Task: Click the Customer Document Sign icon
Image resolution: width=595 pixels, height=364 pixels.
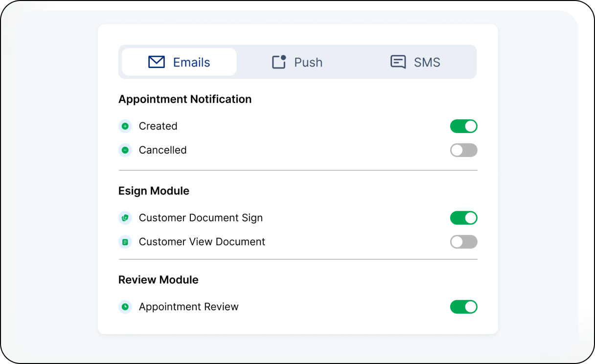Action: 125,218
